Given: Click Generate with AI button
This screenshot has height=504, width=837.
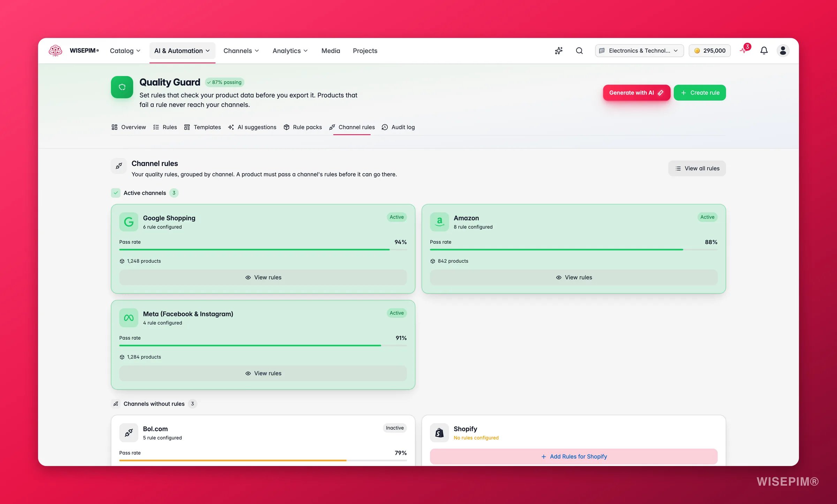Looking at the screenshot, I should click(636, 93).
